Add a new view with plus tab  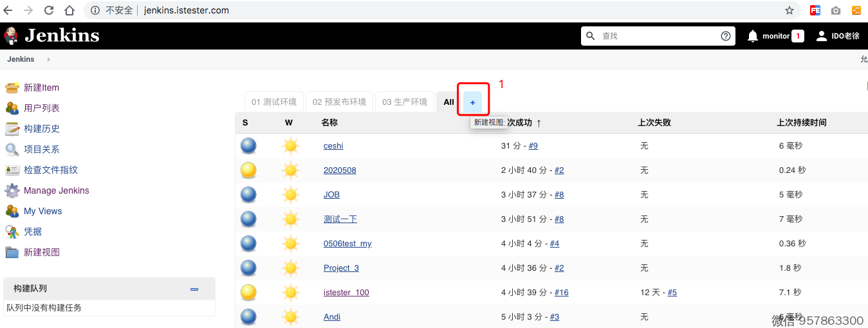point(472,102)
